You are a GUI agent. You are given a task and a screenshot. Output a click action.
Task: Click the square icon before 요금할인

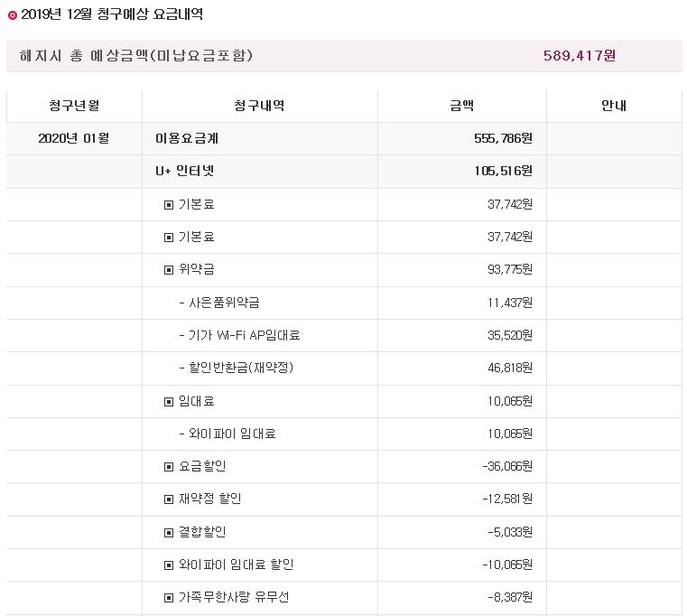[168, 467]
